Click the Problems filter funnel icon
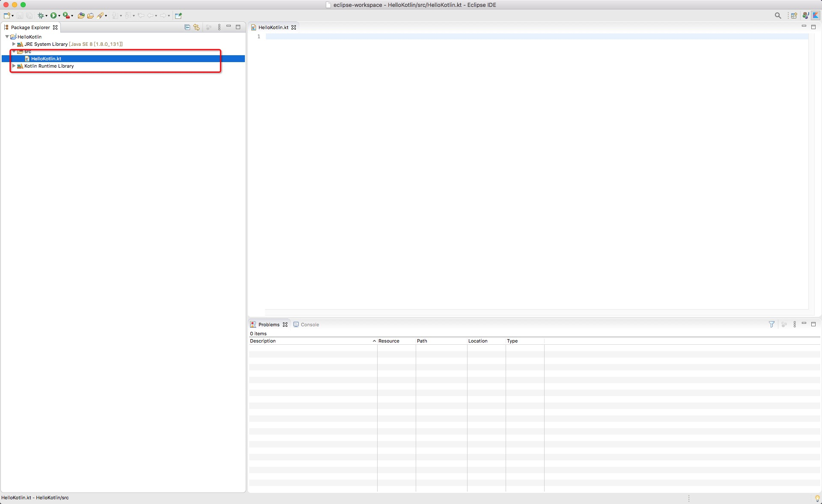Image resolution: width=822 pixels, height=504 pixels. coord(771,324)
